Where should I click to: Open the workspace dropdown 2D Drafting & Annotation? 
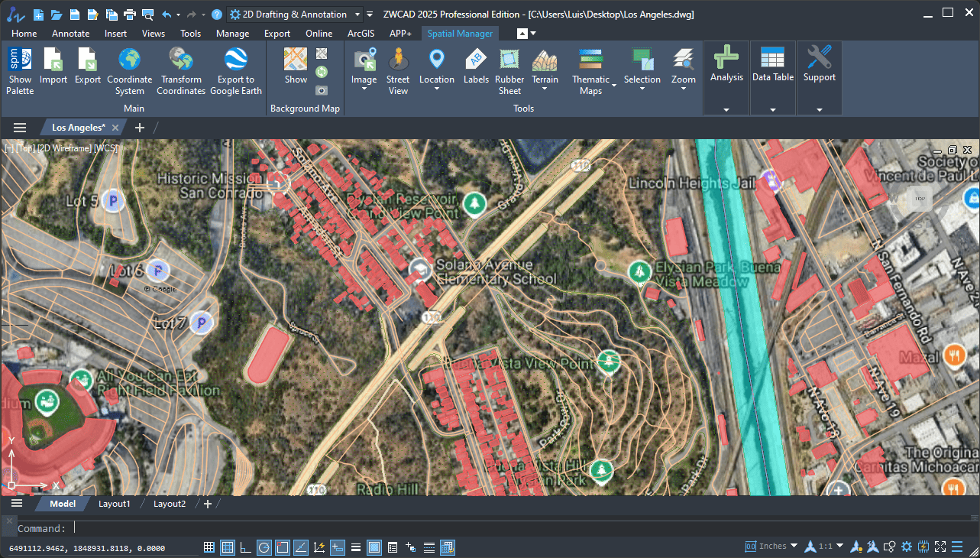(295, 14)
